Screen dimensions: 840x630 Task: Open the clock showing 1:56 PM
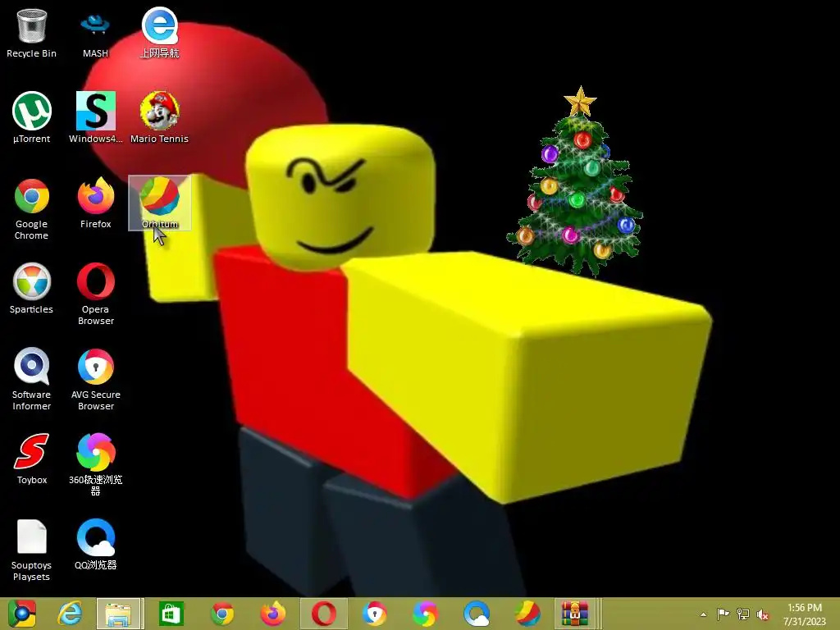804,614
